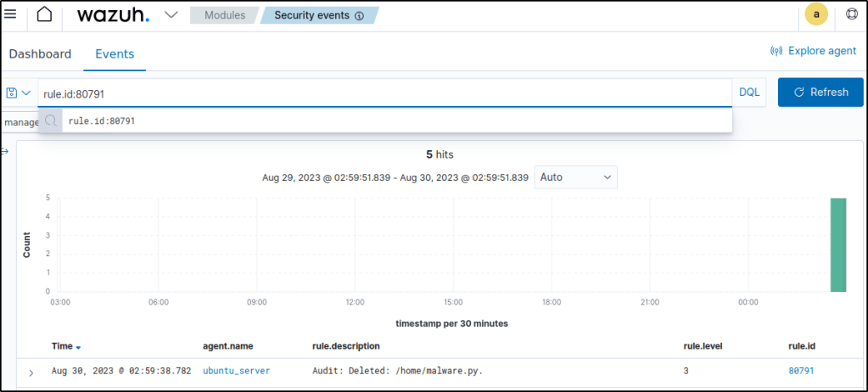Click the rule.id search input field
868x392 pixels.
[x=382, y=92]
